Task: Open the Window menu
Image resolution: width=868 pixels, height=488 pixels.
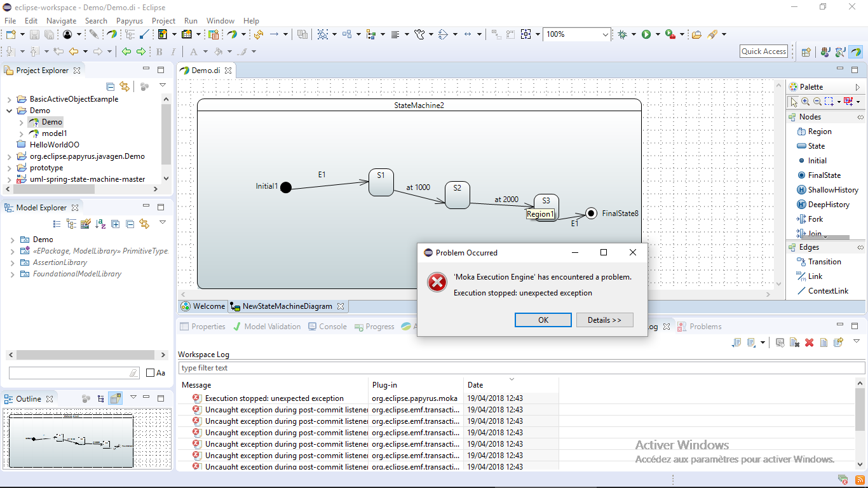Action: (x=220, y=21)
